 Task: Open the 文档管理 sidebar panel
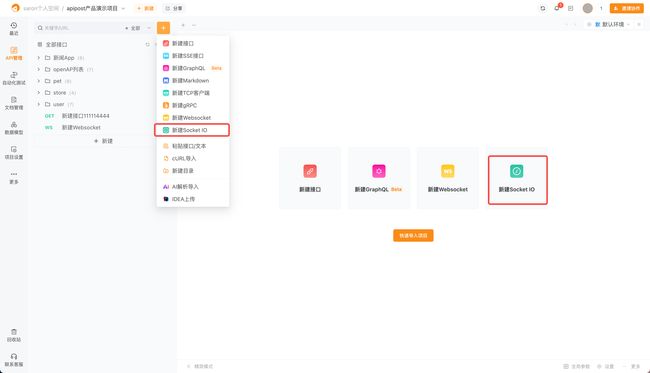point(14,103)
